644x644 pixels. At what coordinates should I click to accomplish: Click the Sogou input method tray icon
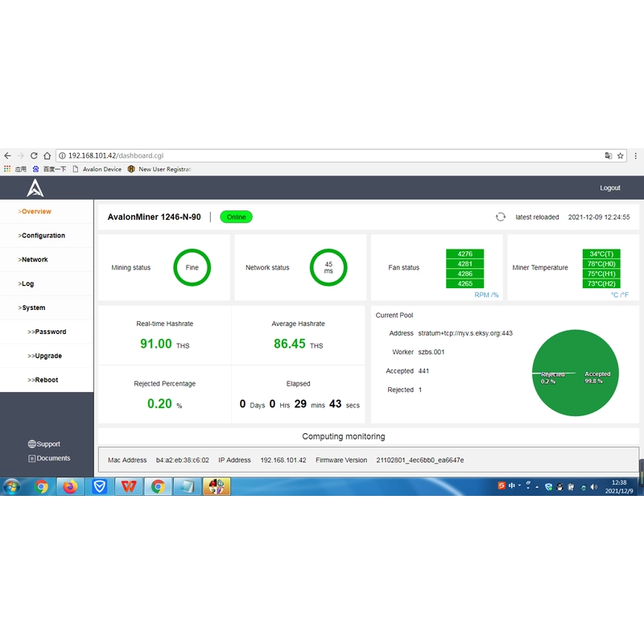[502, 485]
